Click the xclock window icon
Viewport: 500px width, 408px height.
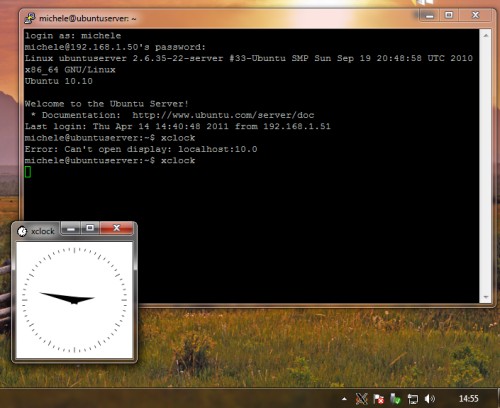[x=22, y=231]
